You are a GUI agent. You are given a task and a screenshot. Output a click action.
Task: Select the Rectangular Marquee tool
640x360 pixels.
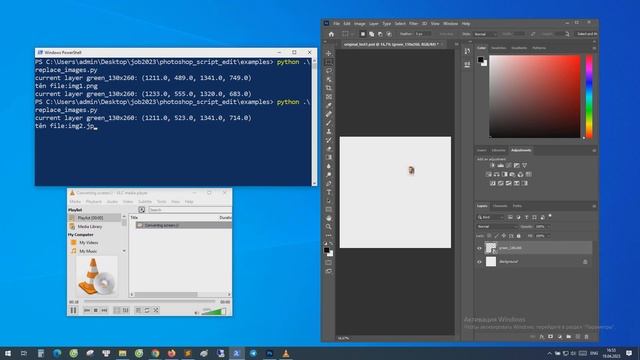329,62
